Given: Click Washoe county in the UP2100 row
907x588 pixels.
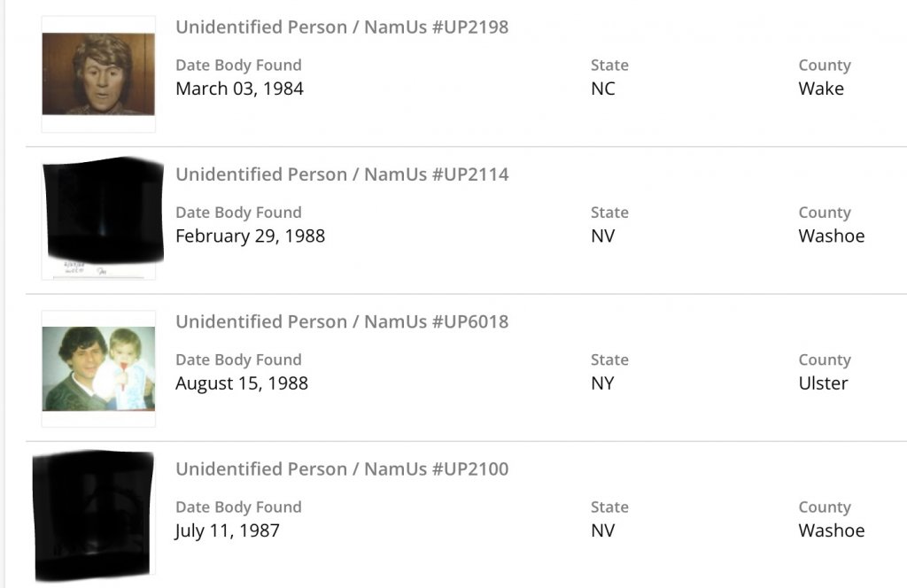Looking at the screenshot, I should point(832,530).
